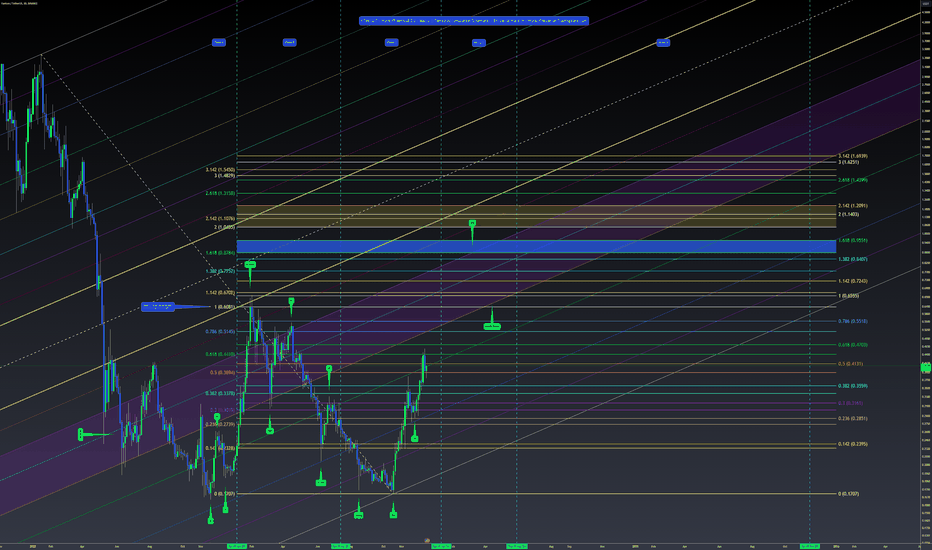Image resolution: width=932 pixels, height=550 pixels.
Task: Click the right-side 0 (0.1707) Fibonacci label
Action: [x=848, y=494]
